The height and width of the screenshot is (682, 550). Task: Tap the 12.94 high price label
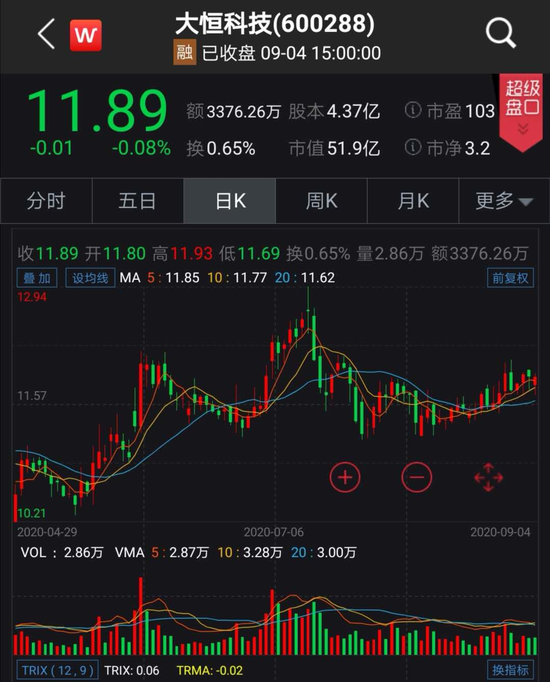point(32,297)
